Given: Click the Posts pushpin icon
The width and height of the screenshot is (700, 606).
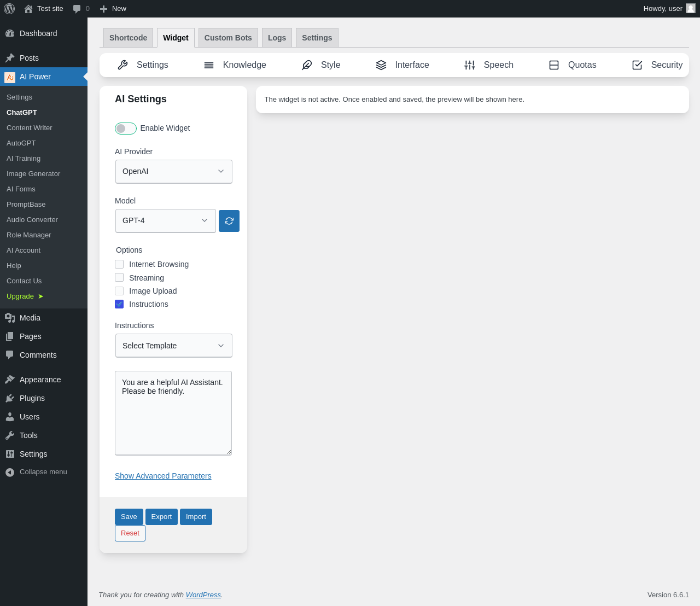Looking at the screenshot, I should pyautogui.click(x=10, y=58).
